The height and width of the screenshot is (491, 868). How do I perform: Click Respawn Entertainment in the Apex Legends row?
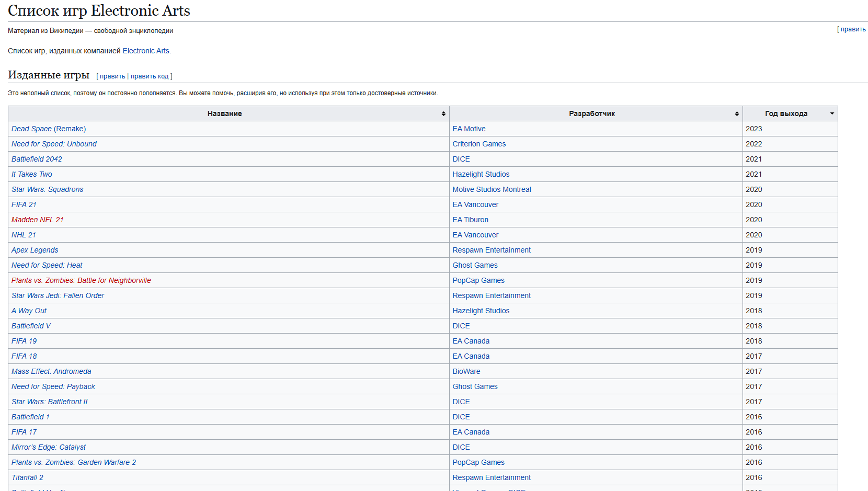[492, 250]
